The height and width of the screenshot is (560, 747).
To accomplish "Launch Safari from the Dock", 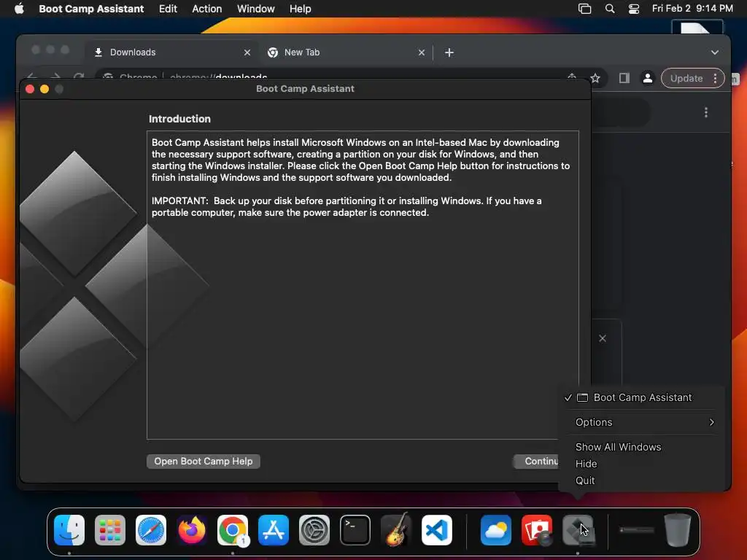I will pos(151,530).
